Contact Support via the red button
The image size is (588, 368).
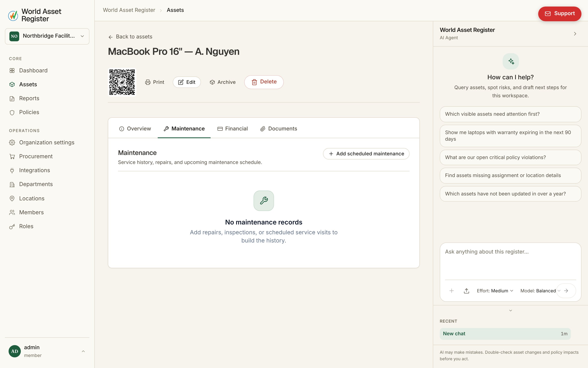(x=560, y=14)
